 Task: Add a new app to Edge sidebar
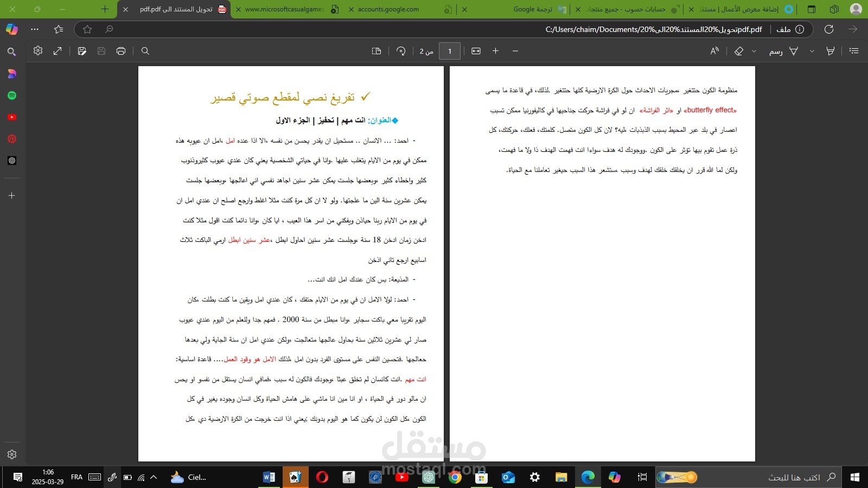(x=12, y=195)
